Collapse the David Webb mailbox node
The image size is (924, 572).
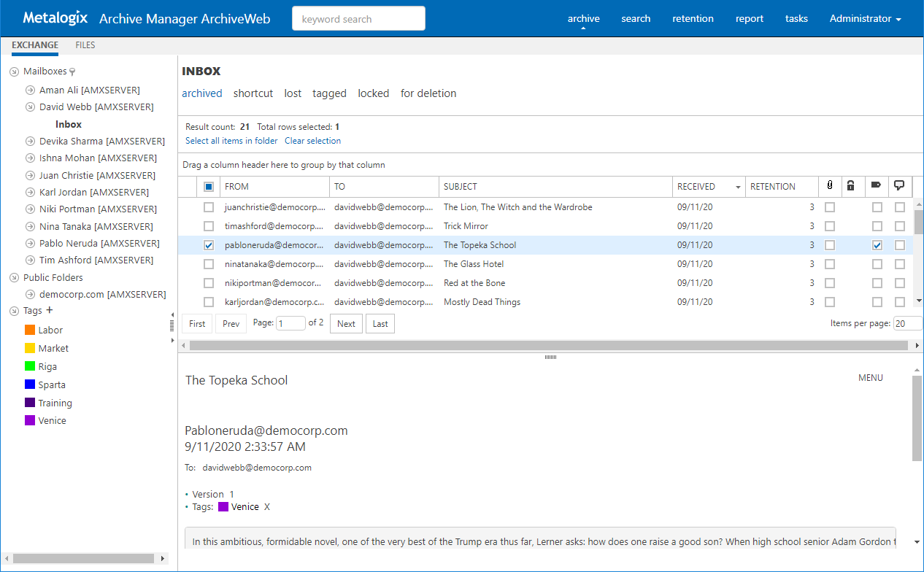(30, 107)
